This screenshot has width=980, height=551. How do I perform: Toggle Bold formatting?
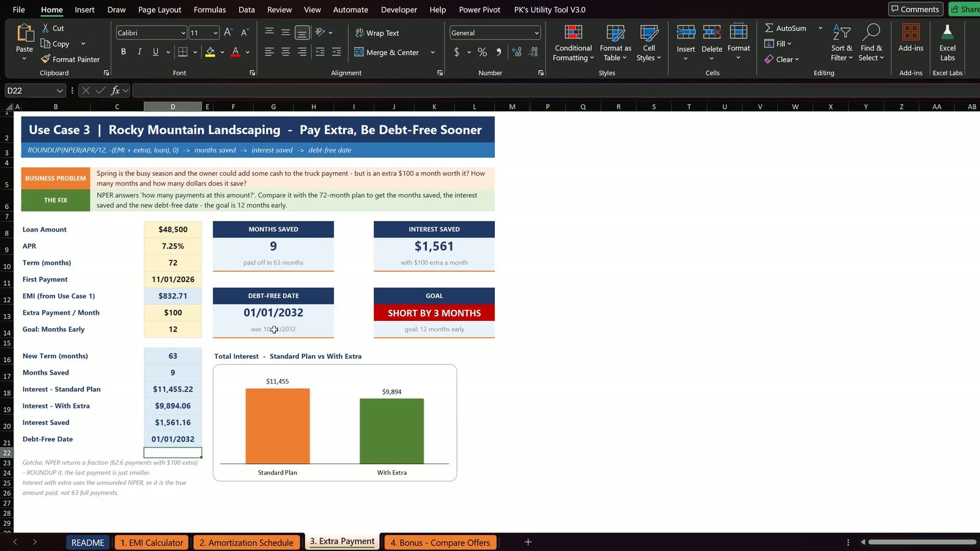tap(124, 52)
